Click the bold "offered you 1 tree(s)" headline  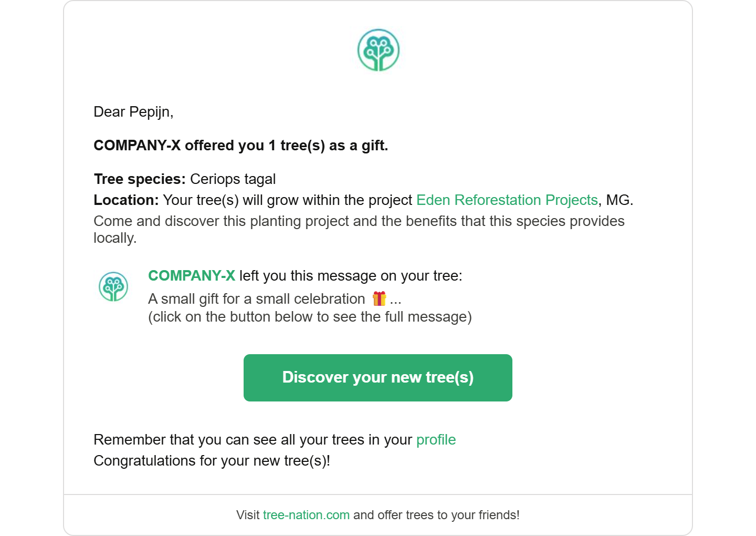point(240,146)
